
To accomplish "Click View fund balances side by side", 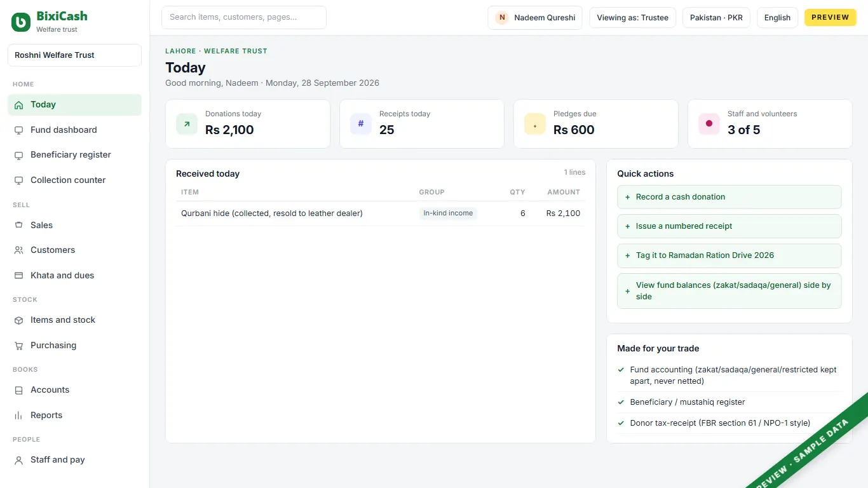I will (x=729, y=291).
